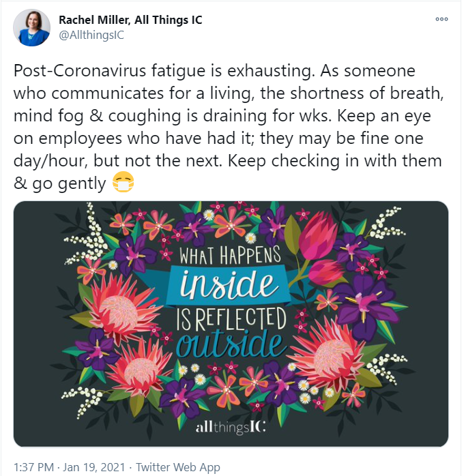Click the face mask emoji in the tweet
464x476 pixels.
click(120, 182)
